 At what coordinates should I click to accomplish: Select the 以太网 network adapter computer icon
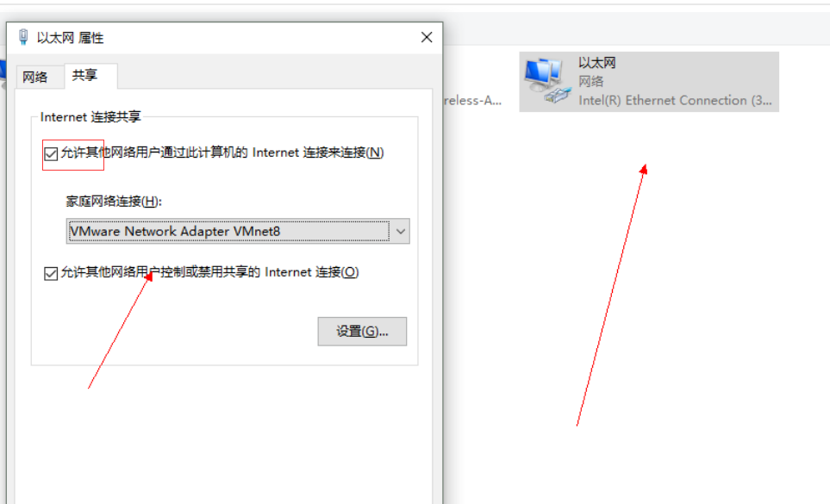547,81
